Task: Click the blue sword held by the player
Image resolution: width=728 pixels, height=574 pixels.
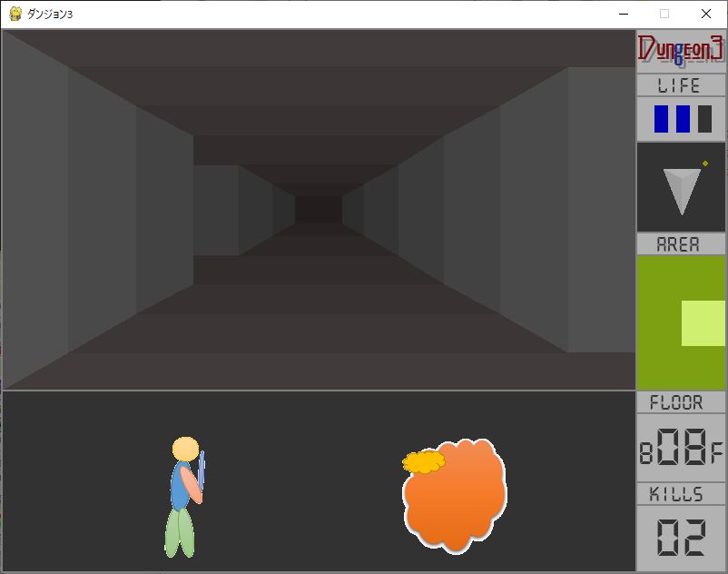Action: (x=202, y=467)
